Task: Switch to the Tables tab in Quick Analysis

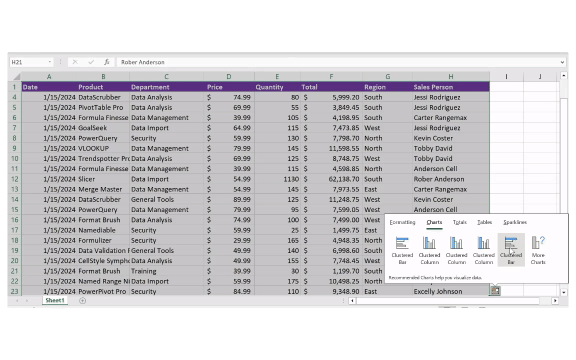Action: 485,222
